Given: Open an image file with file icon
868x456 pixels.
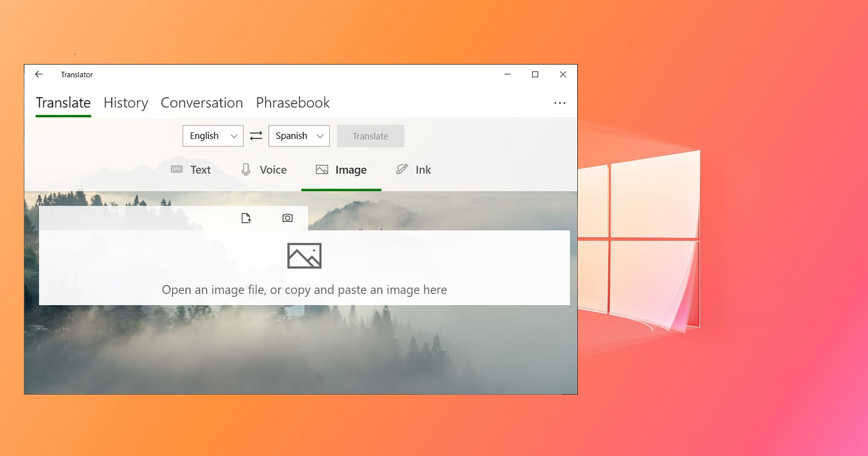Looking at the screenshot, I should [246, 218].
